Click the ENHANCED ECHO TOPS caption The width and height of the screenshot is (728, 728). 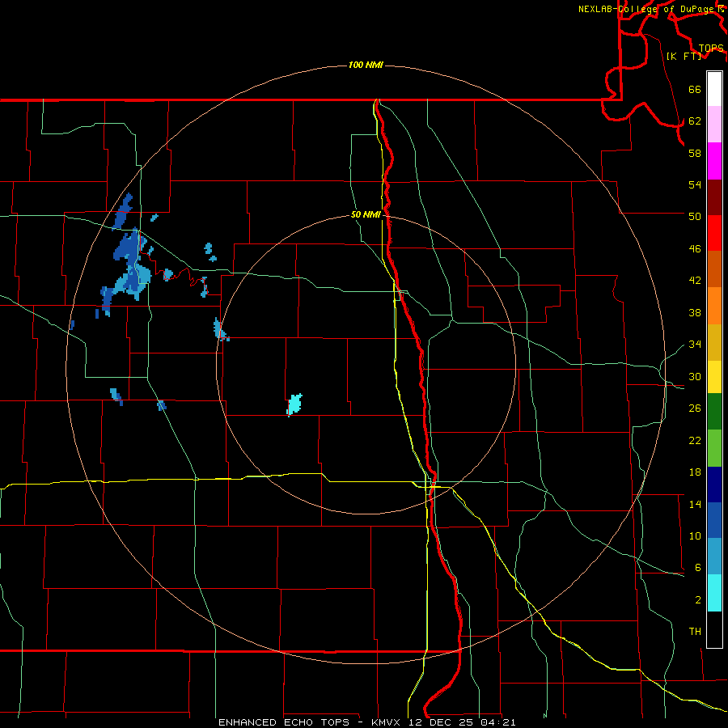pos(284,722)
